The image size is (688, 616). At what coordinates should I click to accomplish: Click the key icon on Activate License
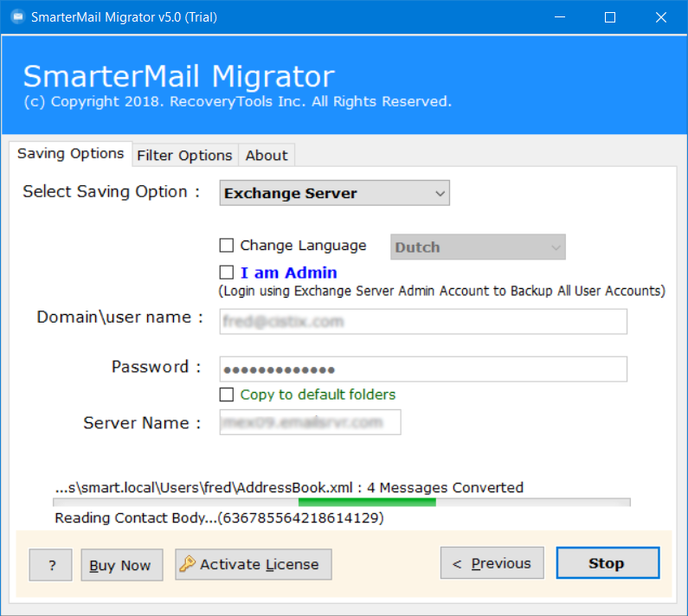(x=187, y=564)
